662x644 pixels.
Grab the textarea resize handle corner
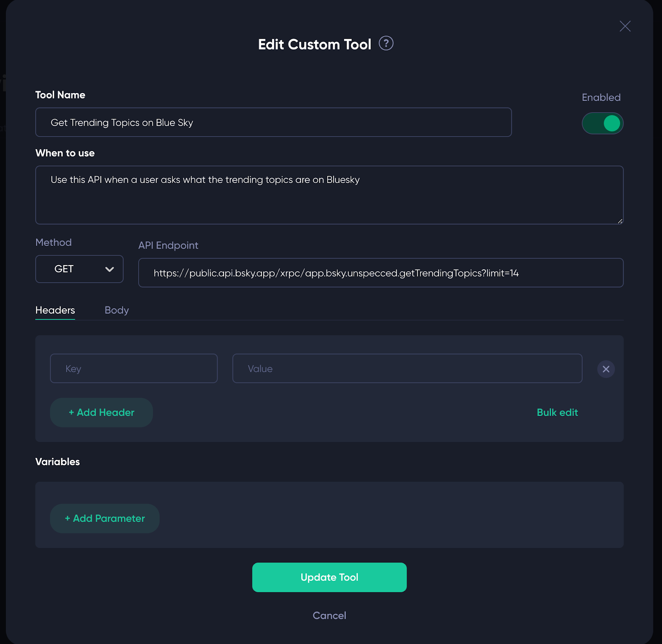620,221
